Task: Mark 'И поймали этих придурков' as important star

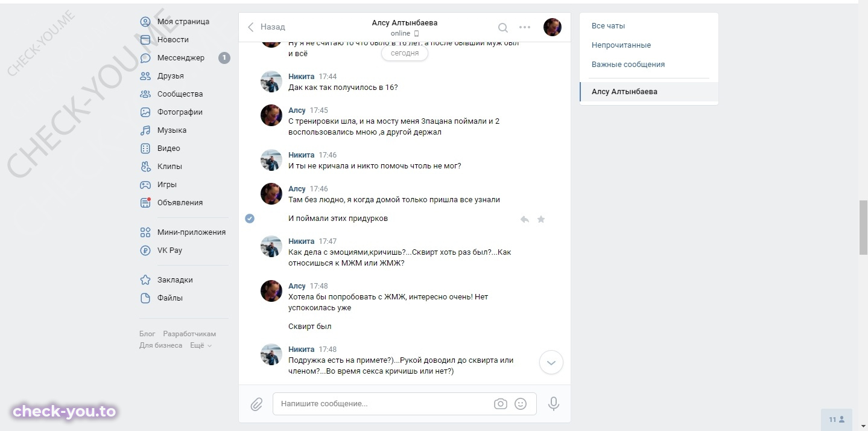Action: coord(541,219)
